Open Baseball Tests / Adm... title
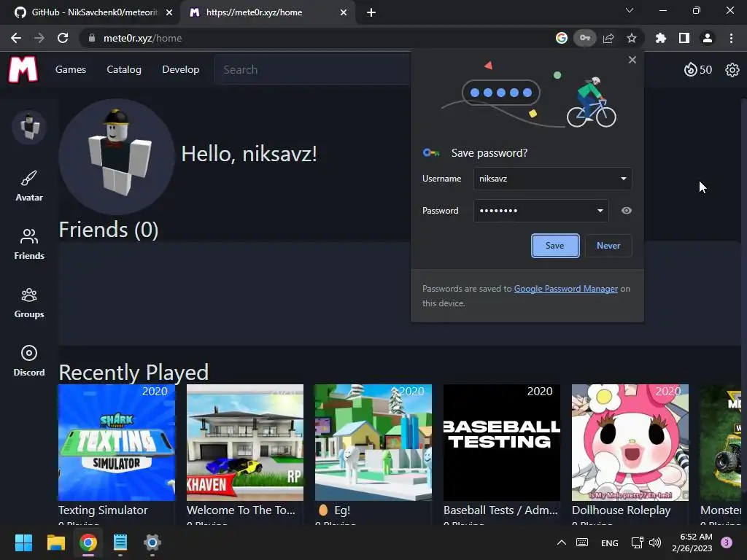This screenshot has height=560, width=747. pos(500,510)
